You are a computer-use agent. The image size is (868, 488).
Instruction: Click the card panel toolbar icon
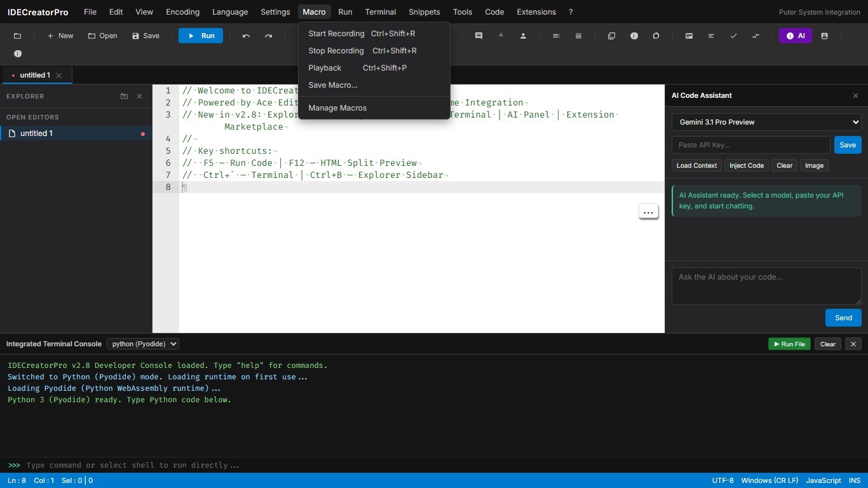(689, 36)
